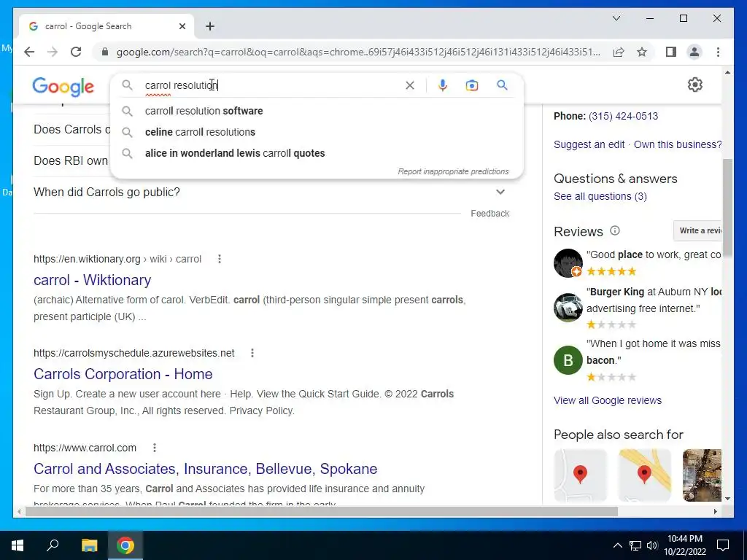Click the phone number (315) 424-0513
747x560 pixels.
pyautogui.click(x=623, y=116)
